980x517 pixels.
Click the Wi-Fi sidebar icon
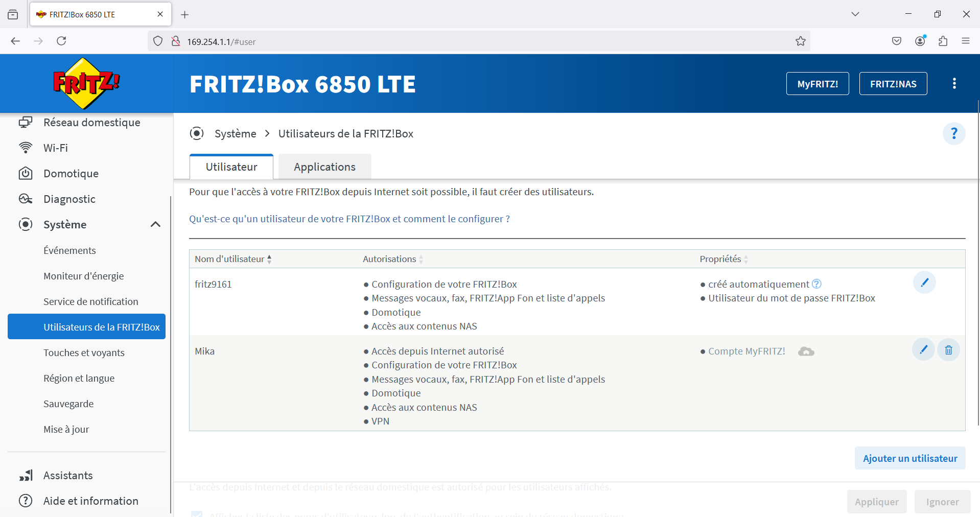(x=26, y=148)
